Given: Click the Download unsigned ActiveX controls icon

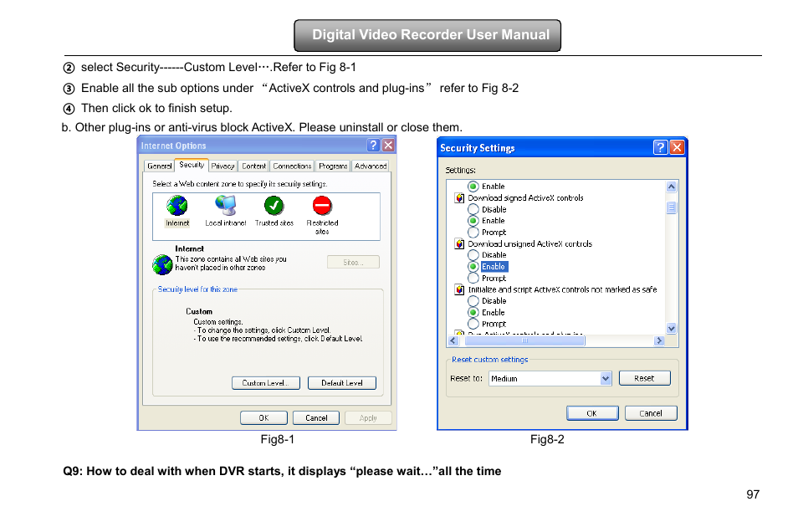Looking at the screenshot, I should pyautogui.click(x=459, y=244).
